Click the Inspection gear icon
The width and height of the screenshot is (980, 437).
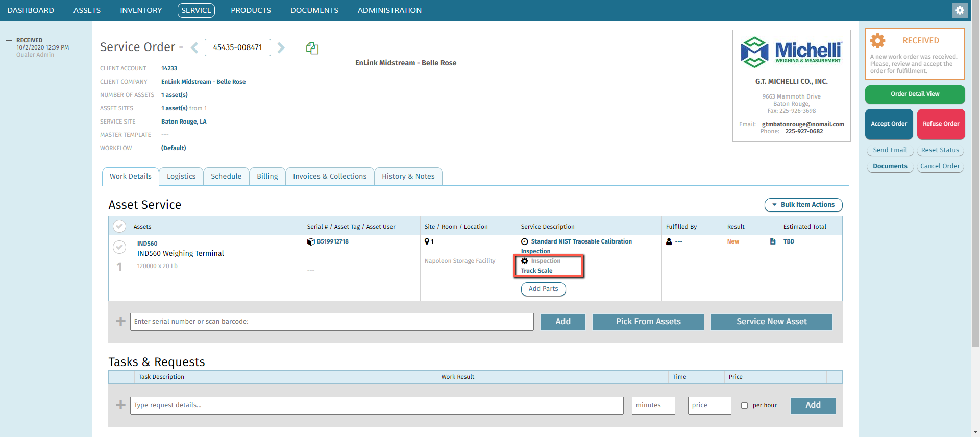click(x=524, y=261)
